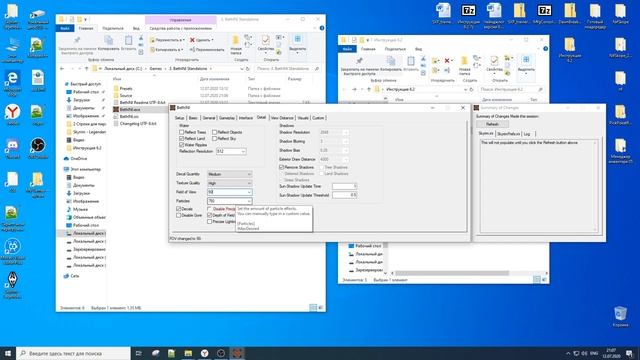Switch to BethINI Basic tab
The width and height of the screenshot is (640, 360).
coord(193,118)
